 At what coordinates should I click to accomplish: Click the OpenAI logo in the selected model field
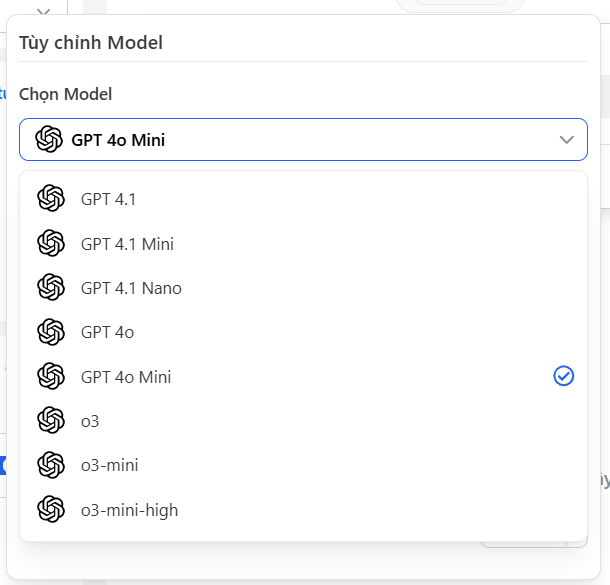(x=49, y=140)
